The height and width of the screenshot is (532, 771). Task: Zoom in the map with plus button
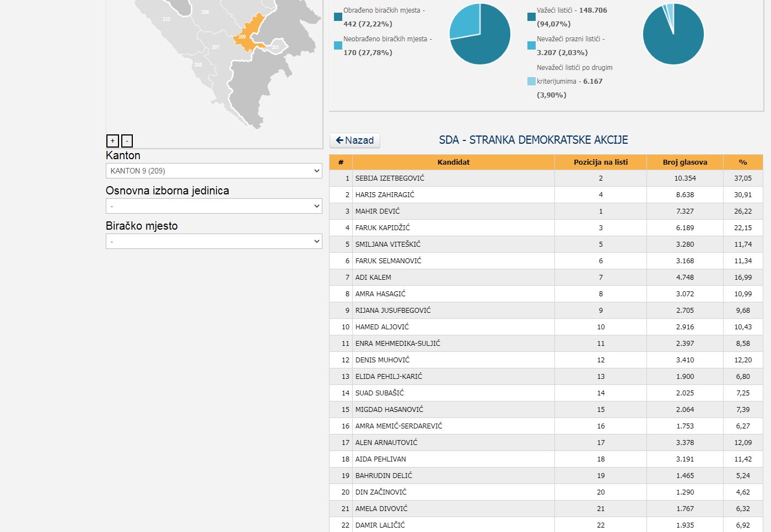click(x=112, y=141)
